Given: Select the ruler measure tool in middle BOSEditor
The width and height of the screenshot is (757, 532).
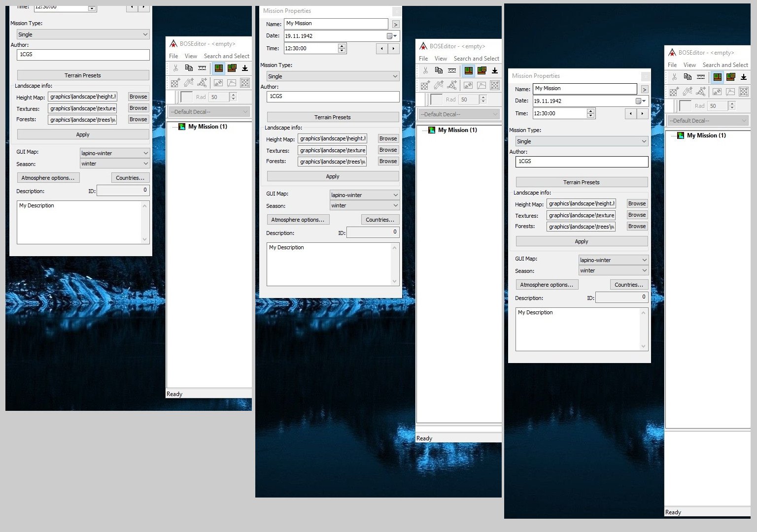Looking at the screenshot, I should pyautogui.click(x=452, y=70).
